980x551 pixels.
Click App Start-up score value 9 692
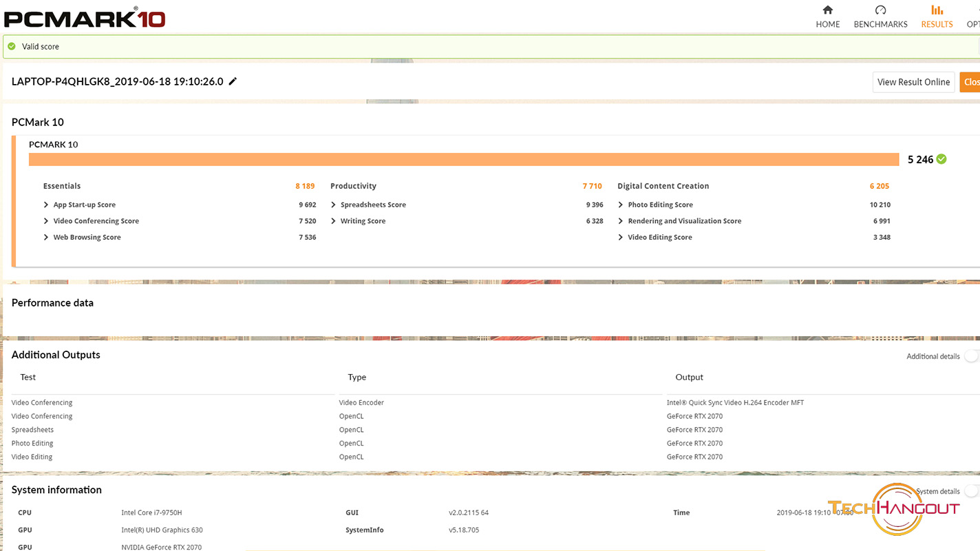pos(308,205)
